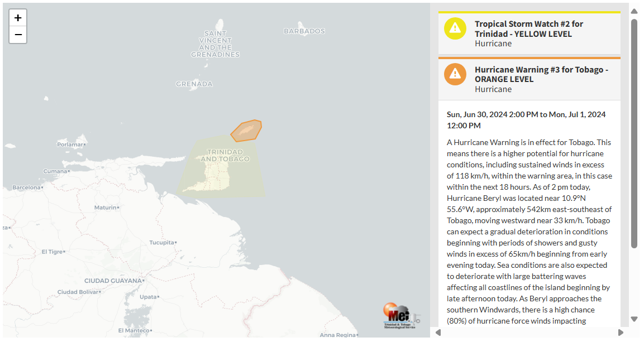Click Saint Vincent and the Grenadines label
This screenshot has width=644, height=342.
coord(215,44)
